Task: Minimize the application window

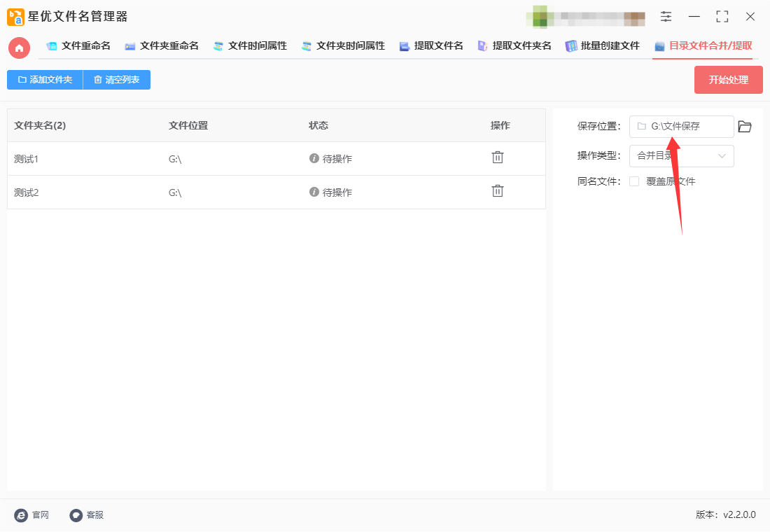Action: (x=694, y=17)
